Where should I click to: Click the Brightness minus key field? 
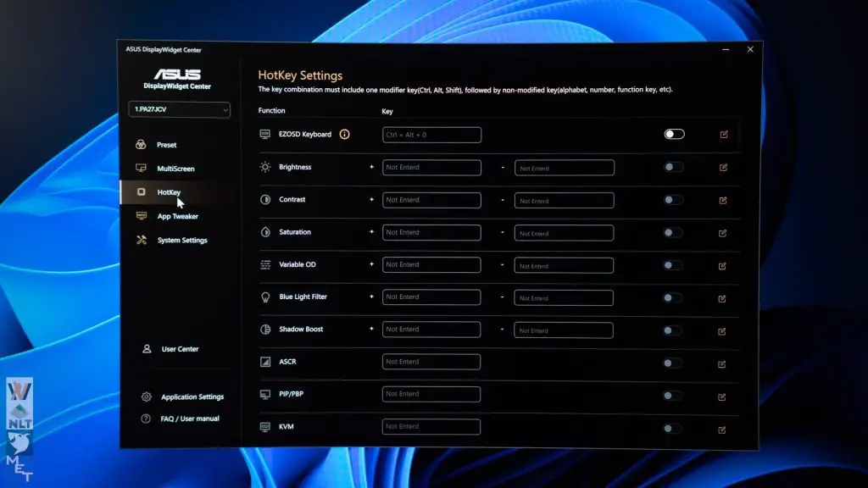click(x=564, y=168)
